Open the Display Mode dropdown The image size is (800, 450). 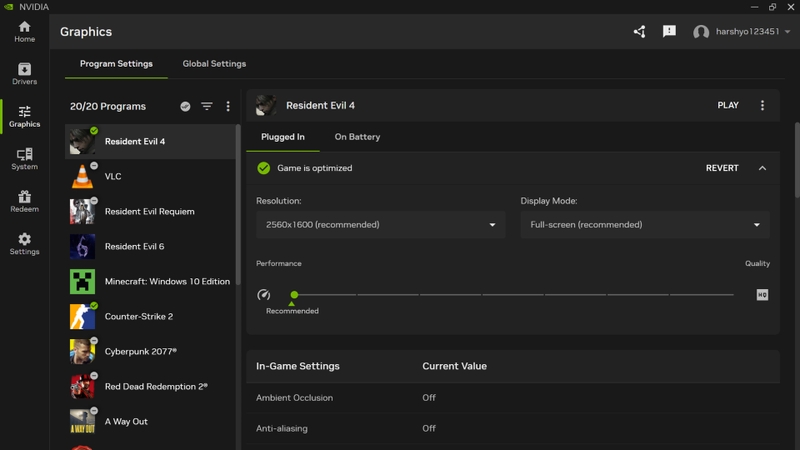[x=645, y=224]
